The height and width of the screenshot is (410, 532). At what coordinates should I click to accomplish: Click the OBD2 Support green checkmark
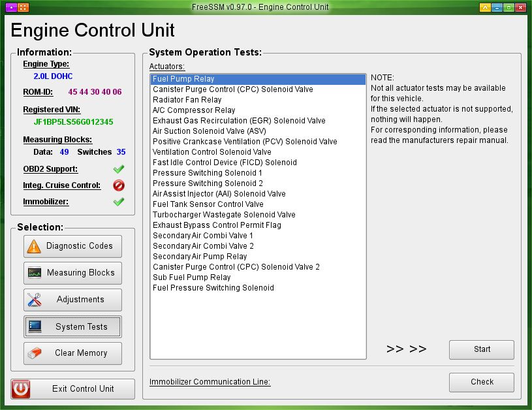tap(119, 168)
